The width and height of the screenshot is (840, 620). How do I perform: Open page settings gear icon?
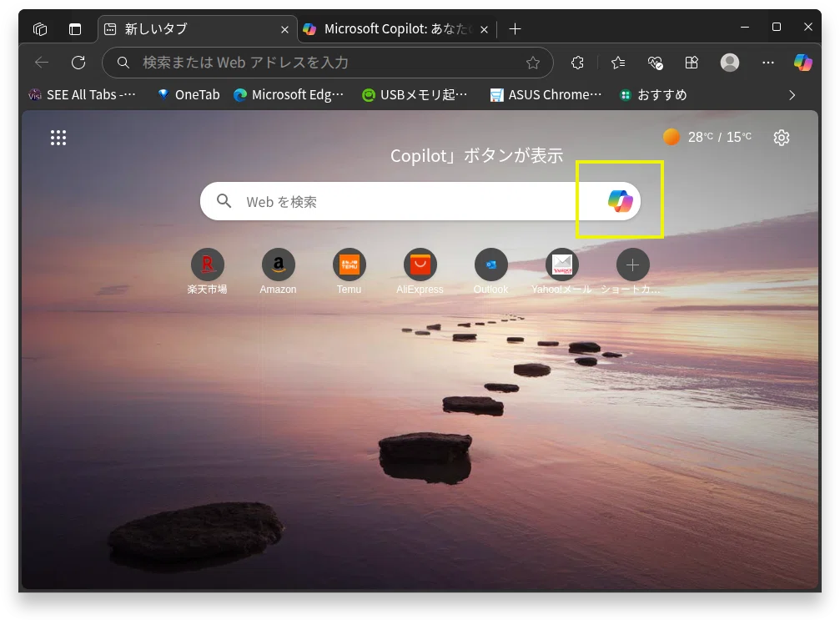(781, 138)
